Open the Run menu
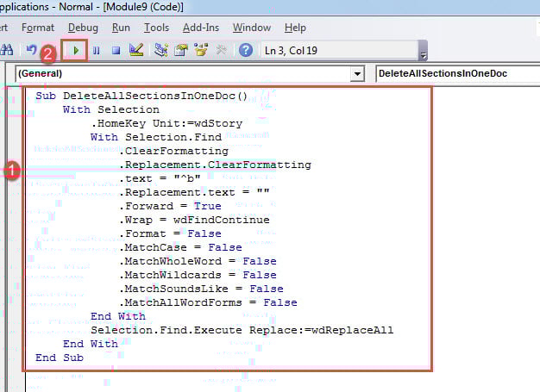Viewport: 540px width, 392px height. pos(121,28)
